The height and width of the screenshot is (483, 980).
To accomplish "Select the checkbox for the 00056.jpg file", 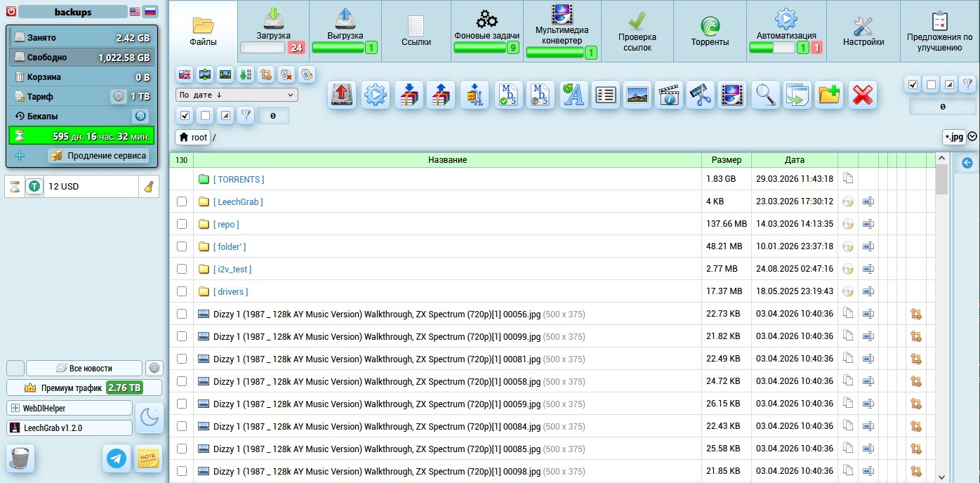I will [182, 314].
